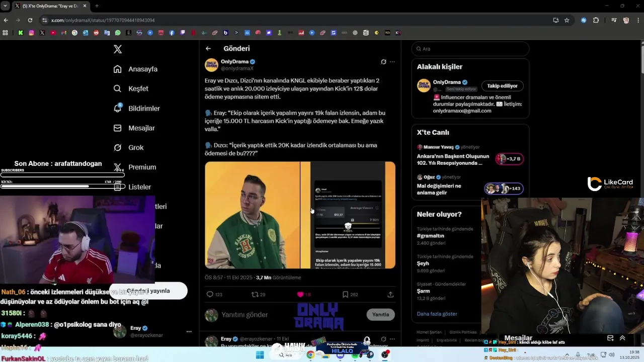Click the Takip ediyor button
Viewport: 644px width, 362px height.
click(x=502, y=86)
